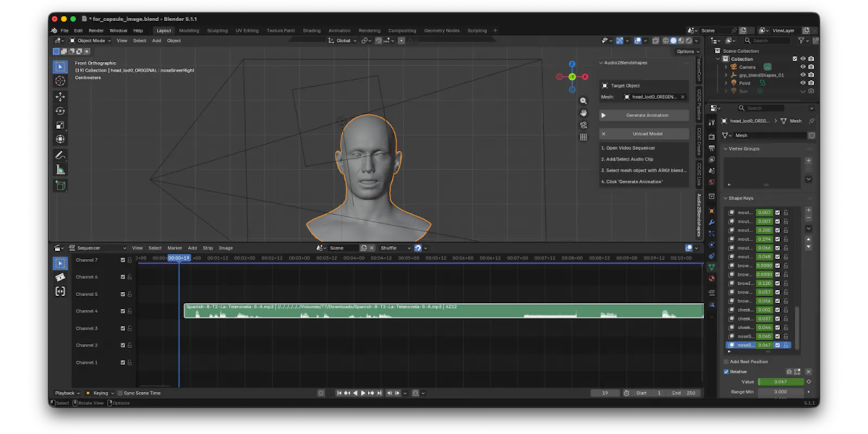Image resolution: width=868 pixels, height=434 pixels.
Task: Click the Blender logo menu icon
Action: [x=54, y=30]
